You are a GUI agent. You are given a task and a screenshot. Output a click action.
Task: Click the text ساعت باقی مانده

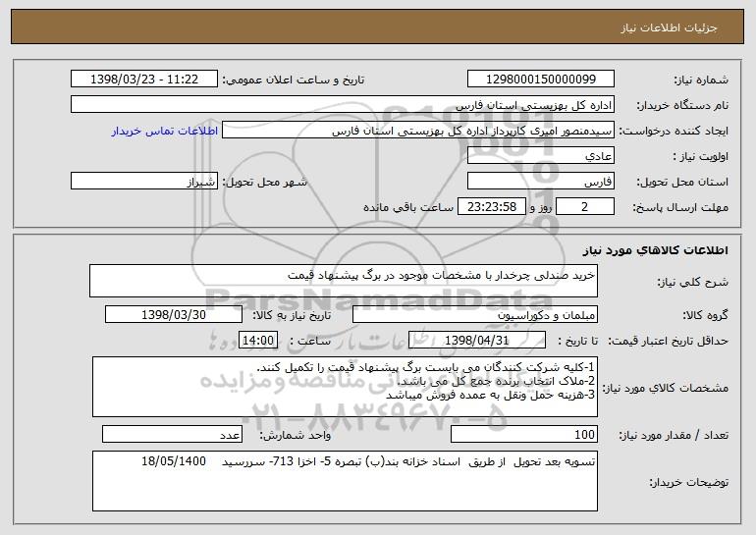[x=408, y=207]
